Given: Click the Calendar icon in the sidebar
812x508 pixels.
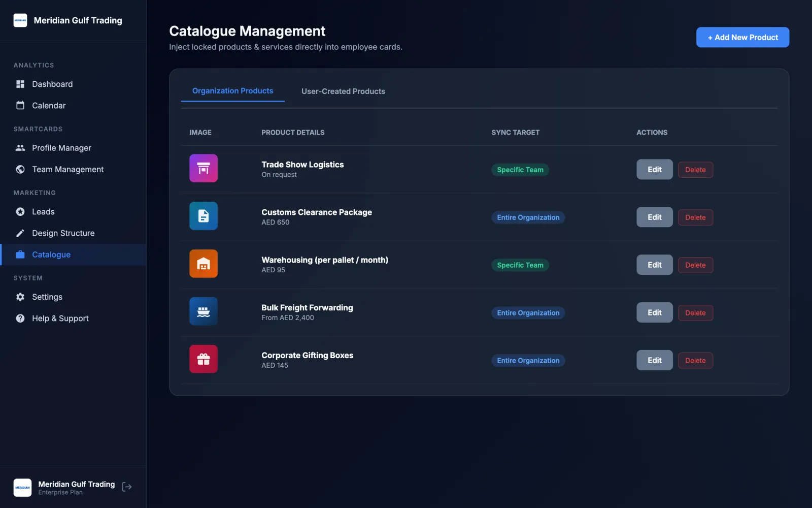Looking at the screenshot, I should pyautogui.click(x=20, y=106).
